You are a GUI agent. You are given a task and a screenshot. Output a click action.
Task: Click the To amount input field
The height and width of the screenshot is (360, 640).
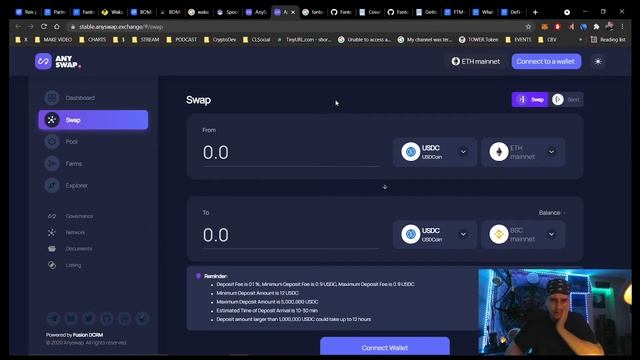tap(291, 235)
